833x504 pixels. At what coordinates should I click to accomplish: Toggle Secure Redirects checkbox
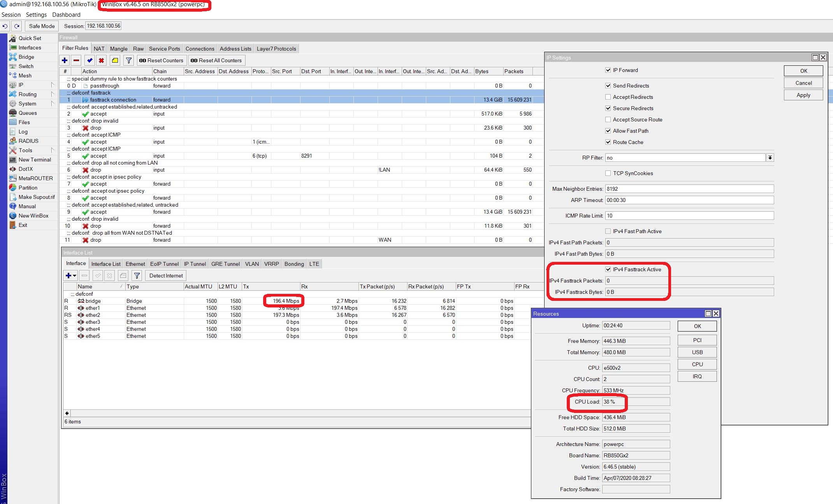pyautogui.click(x=608, y=108)
